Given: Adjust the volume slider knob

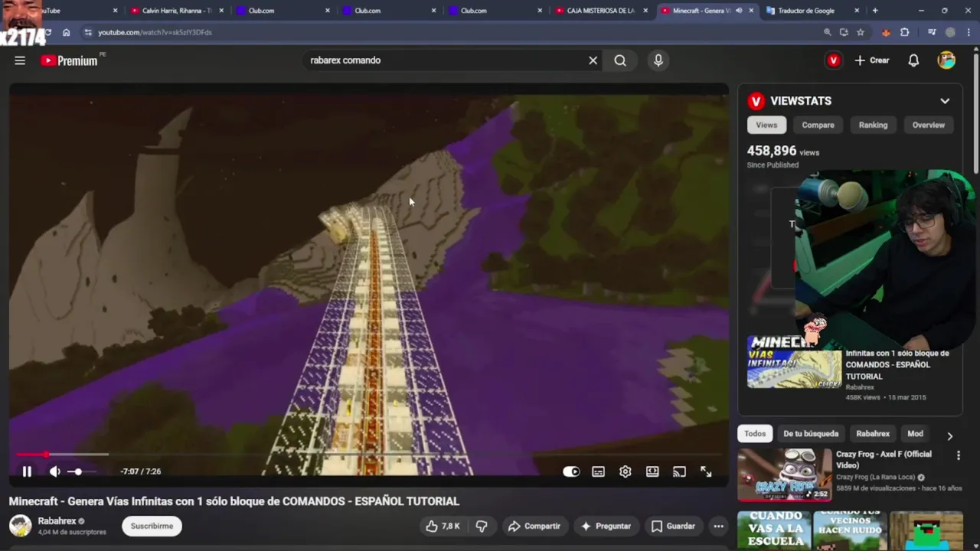Looking at the screenshot, I should pos(77,471).
